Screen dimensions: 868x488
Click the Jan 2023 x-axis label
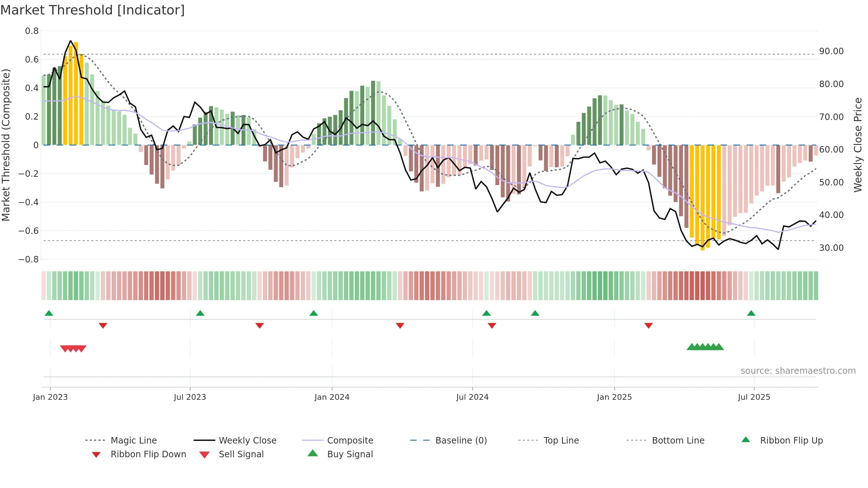pos(50,397)
